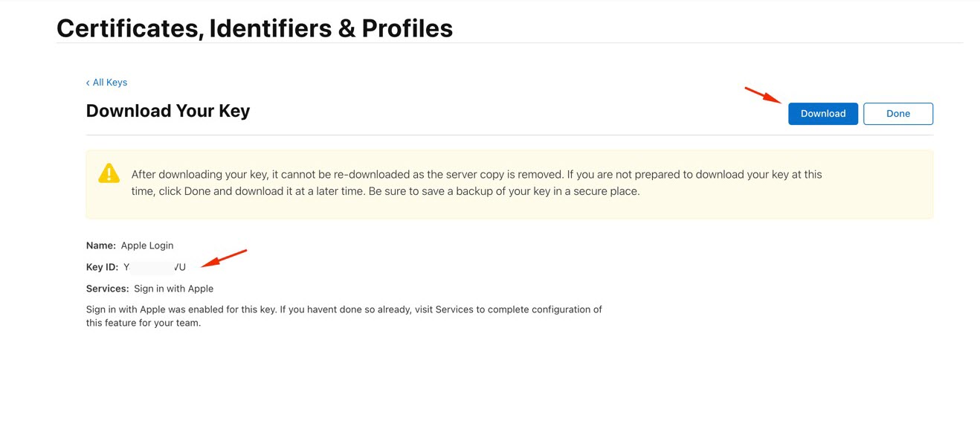Click the Key ID value ending in VU
The image size is (980, 421).
(x=155, y=267)
